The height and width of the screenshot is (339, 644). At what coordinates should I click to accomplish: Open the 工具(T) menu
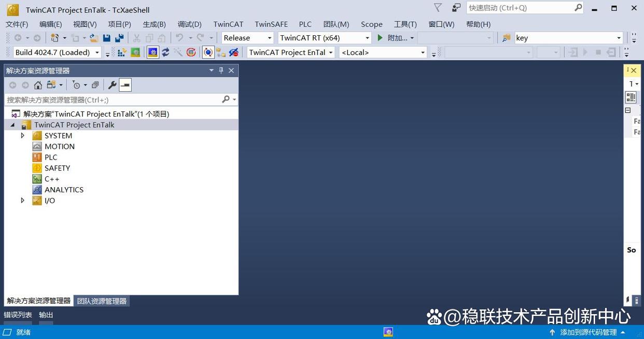(x=405, y=24)
